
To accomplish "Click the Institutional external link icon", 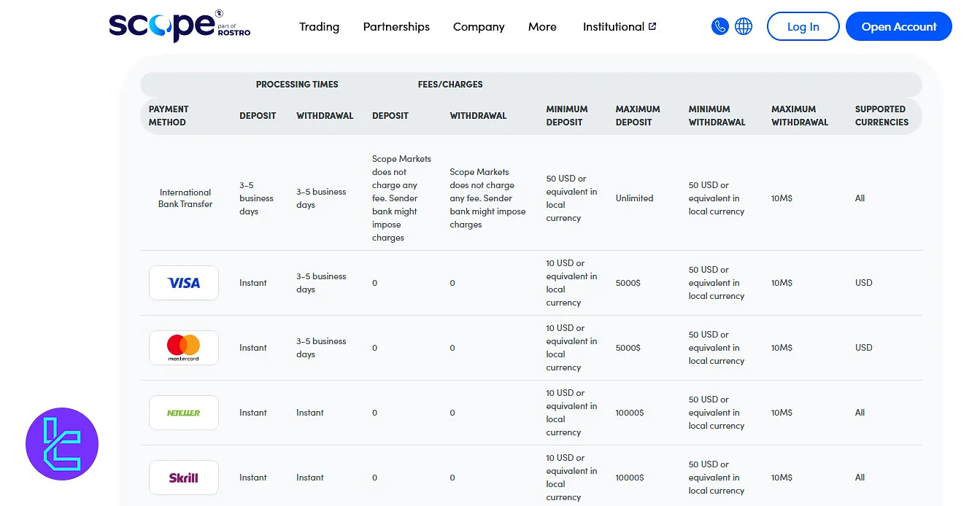I will (x=652, y=26).
